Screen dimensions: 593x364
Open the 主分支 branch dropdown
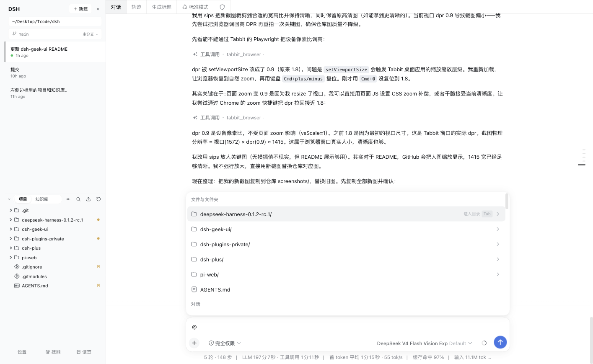(x=90, y=34)
